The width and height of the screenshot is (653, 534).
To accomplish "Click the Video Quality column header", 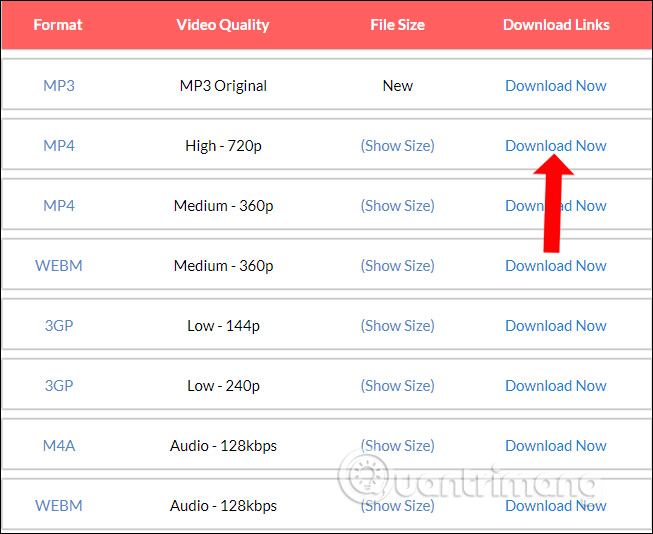I will coord(223,25).
